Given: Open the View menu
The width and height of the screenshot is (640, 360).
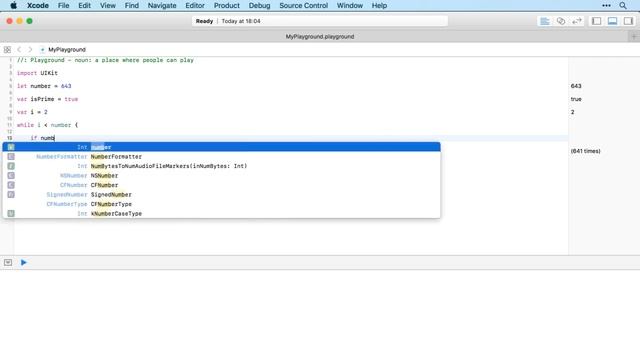Looking at the screenshot, I should pos(108,6).
